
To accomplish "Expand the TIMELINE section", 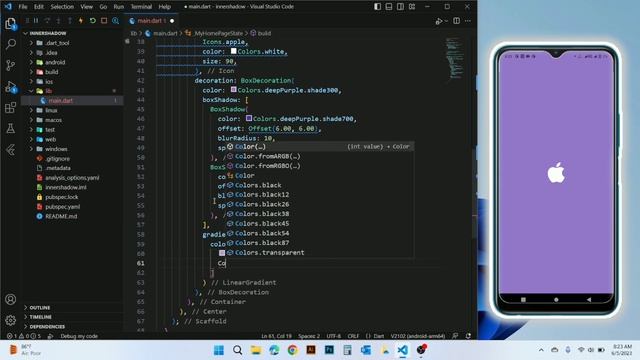I will click(40, 317).
